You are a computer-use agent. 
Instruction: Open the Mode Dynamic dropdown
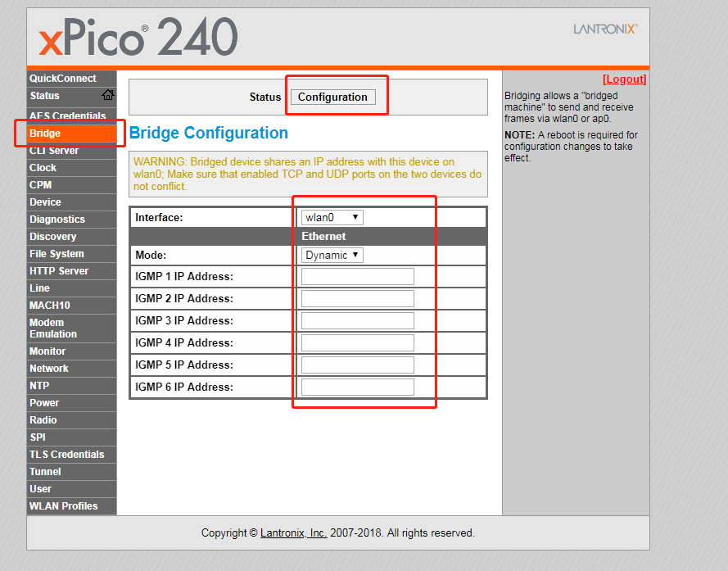(x=332, y=255)
